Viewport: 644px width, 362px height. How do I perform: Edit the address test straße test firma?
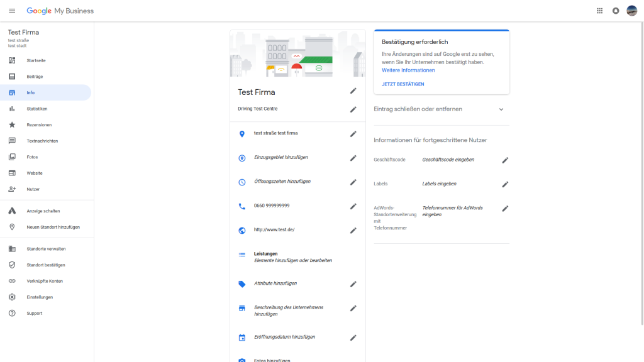click(353, 134)
